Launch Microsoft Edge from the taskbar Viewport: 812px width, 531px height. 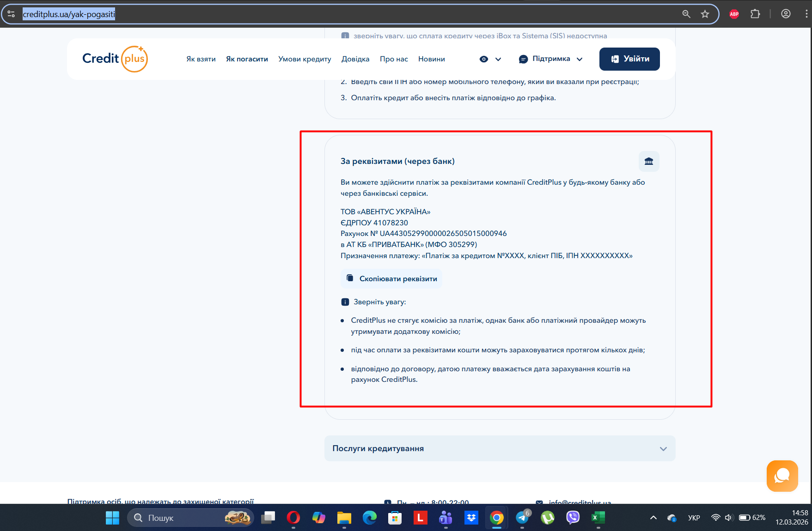click(369, 518)
